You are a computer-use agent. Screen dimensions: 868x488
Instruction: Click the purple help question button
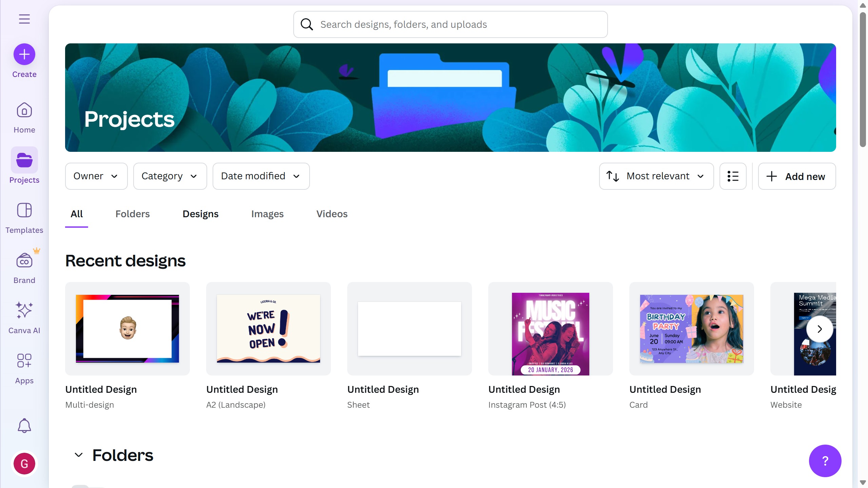click(x=825, y=461)
